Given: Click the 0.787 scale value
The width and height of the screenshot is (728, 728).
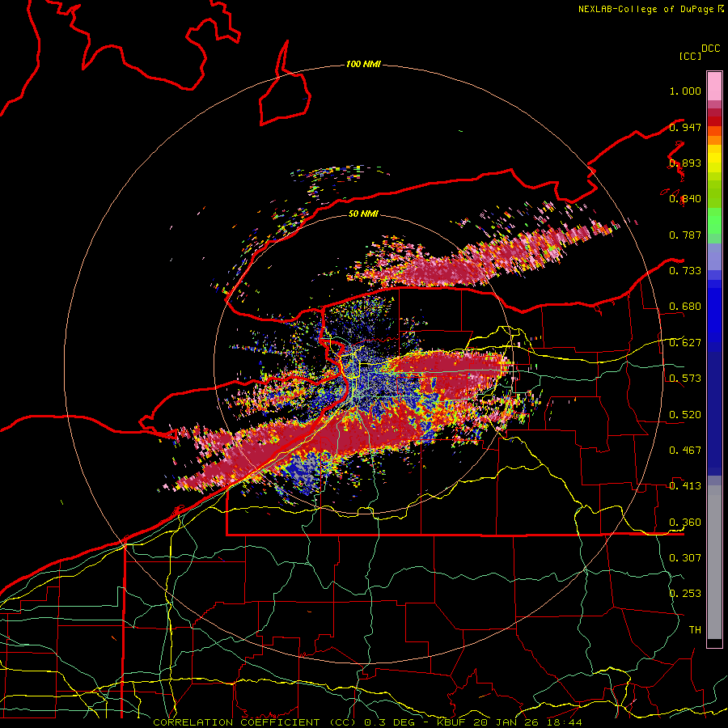Looking at the screenshot, I should [685, 235].
